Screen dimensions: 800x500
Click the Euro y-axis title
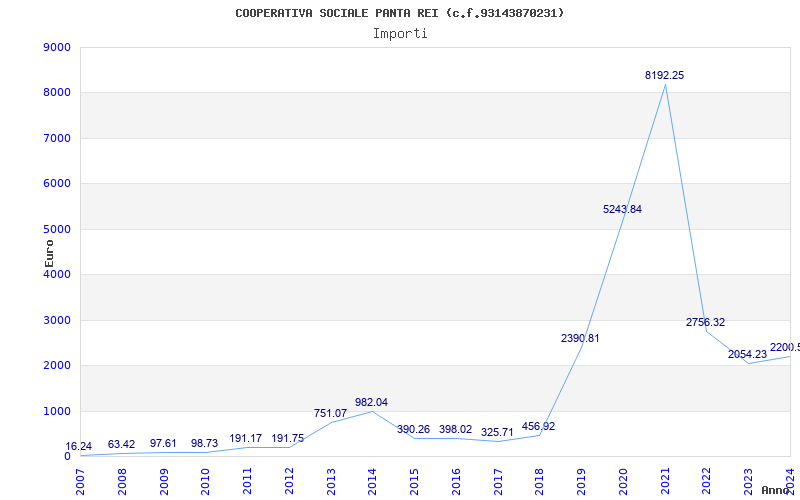click(x=49, y=254)
